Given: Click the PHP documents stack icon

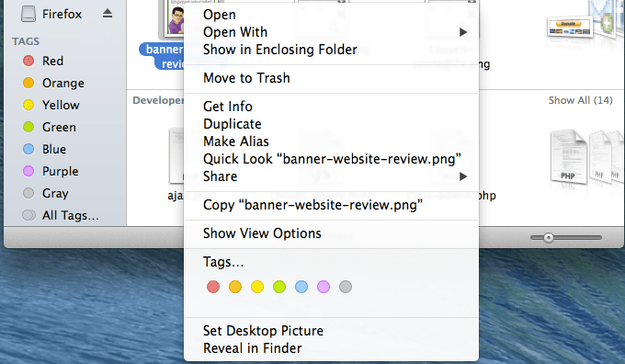Looking at the screenshot, I should tap(585, 157).
